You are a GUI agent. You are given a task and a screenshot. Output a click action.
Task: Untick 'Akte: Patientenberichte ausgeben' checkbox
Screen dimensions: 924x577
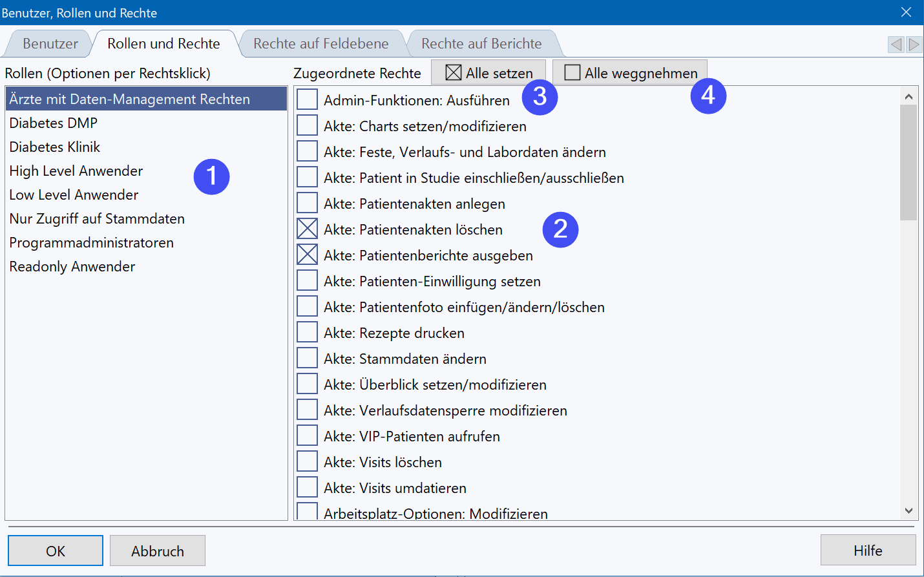[x=307, y=255]
